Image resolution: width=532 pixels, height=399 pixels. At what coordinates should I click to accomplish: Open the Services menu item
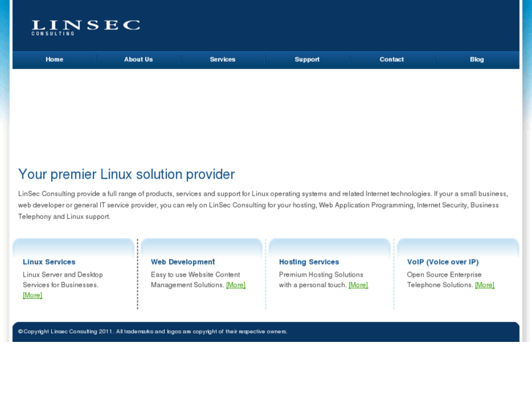tap(222, 59)
